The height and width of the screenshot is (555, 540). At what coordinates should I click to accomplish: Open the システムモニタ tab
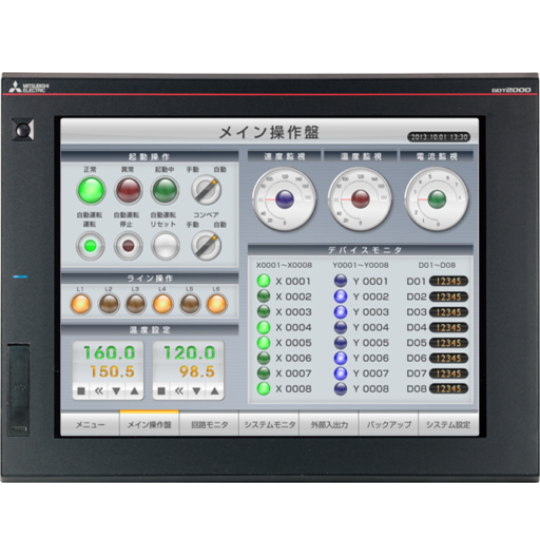270,424
